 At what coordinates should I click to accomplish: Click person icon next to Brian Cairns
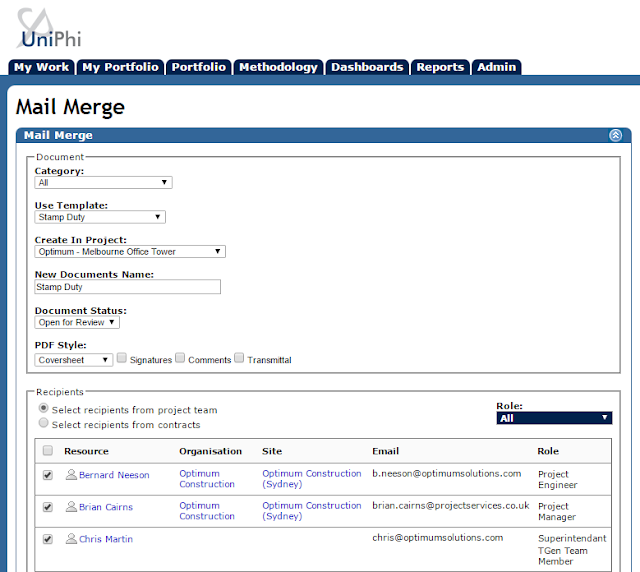coord(71,507)
